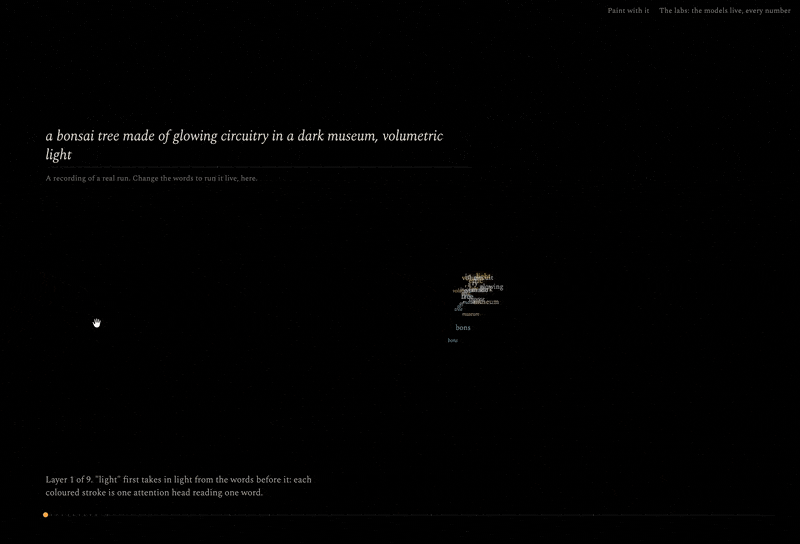Select the larger 'bons' word in the cluster
Viewport: 800px width, 544px height.
[x=463, y=328]
